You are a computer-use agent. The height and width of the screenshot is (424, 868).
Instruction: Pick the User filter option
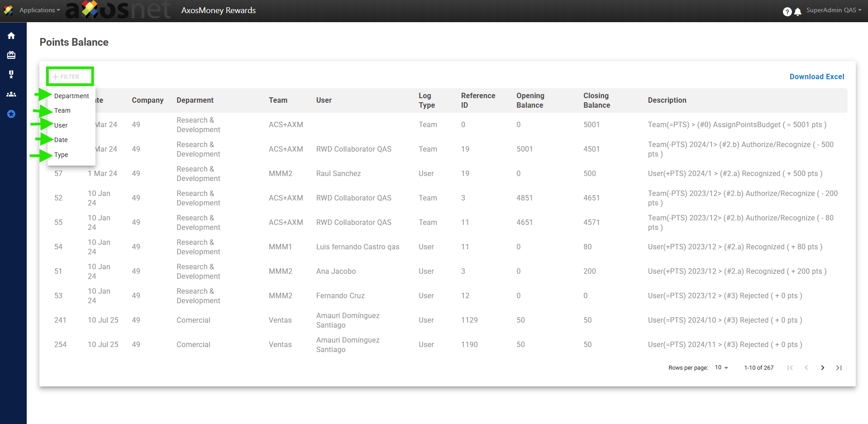click(61, 125)
